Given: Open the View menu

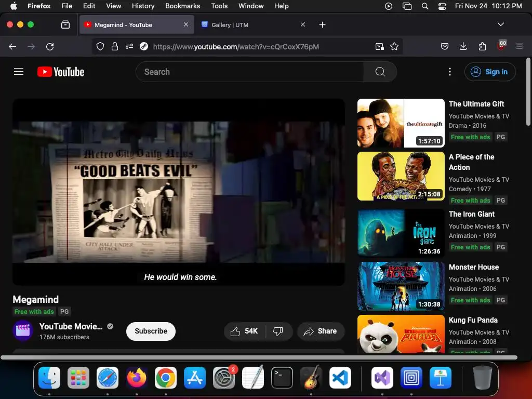Looking at the screenshot, I should point(113,6).
